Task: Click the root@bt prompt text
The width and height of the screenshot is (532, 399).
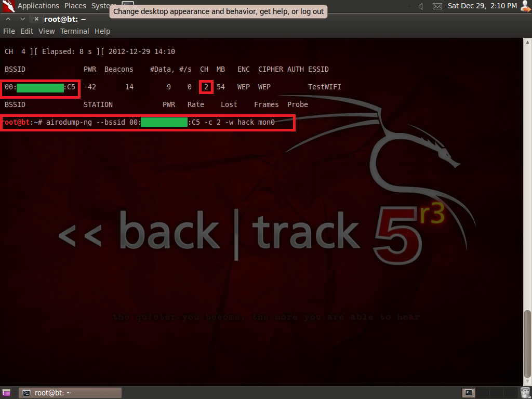Action: [x=16, y=122]
